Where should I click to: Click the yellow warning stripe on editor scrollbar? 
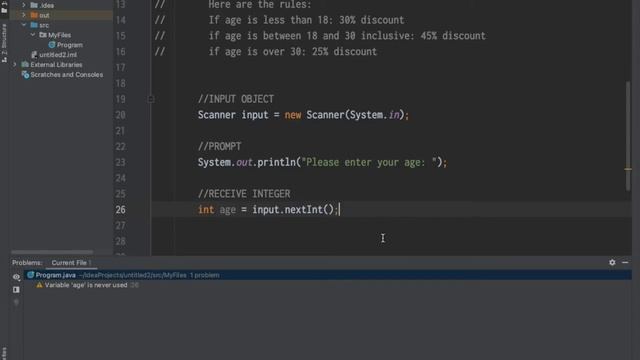(x=628, y=169)
